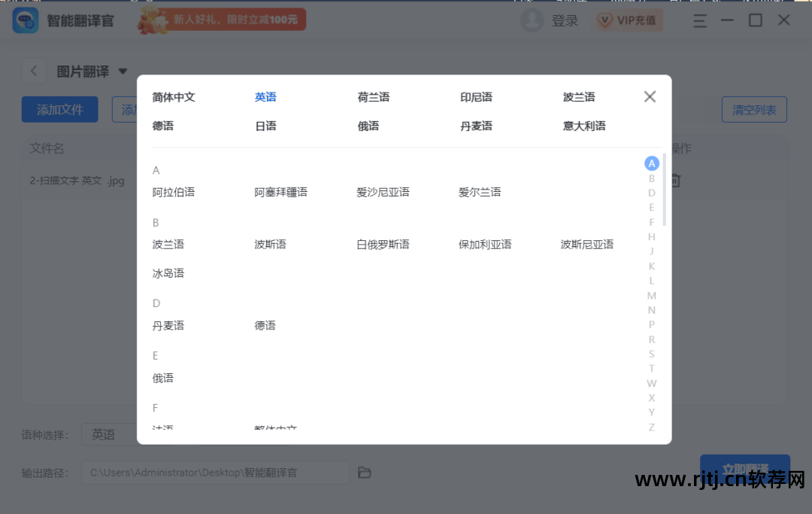Screen dimensions: 812x514
Task: Close the language selection dialog
Action: (650, 97)
